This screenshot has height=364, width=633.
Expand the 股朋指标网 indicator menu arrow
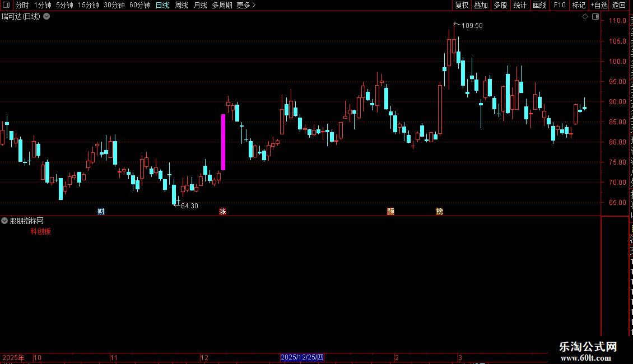point(4,221)
